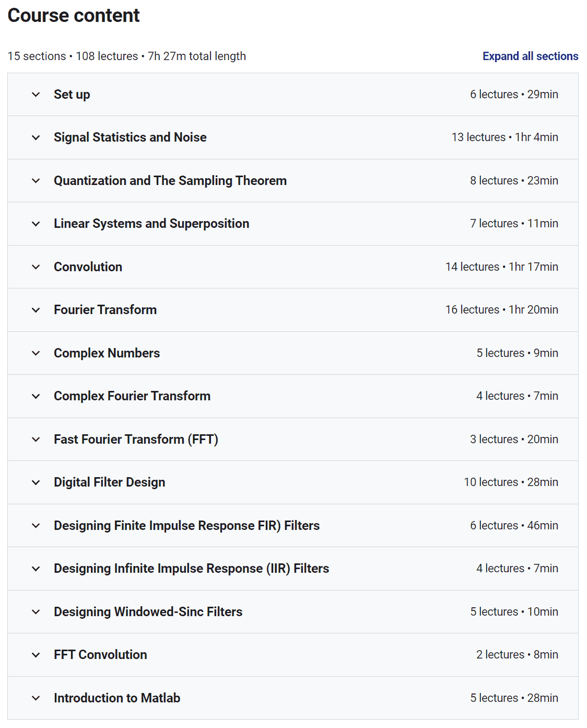Open Designing Finite Impulse Response FIR) Filters
Image resolution: width=587 pixels, height=728 pixels.
pos(292,526)
